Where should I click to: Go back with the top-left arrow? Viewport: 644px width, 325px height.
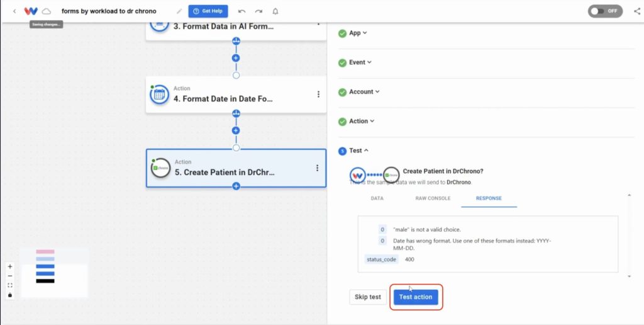tap(14, 11)
